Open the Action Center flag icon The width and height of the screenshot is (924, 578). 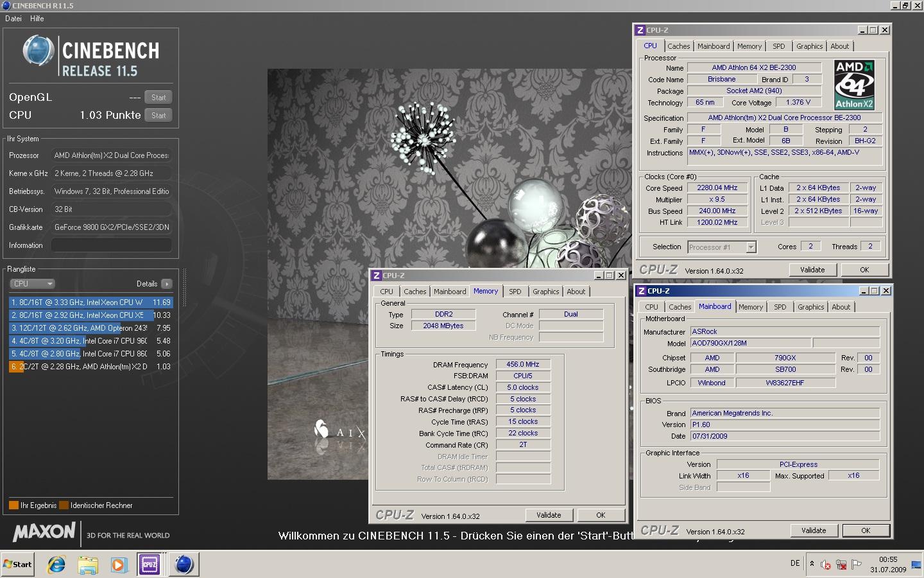(x=856, y=565)
